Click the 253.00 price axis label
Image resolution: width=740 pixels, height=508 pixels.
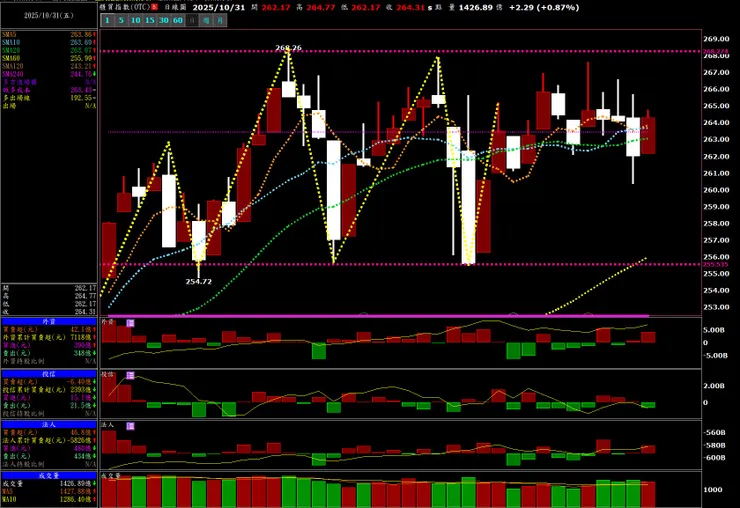(716, 307)
